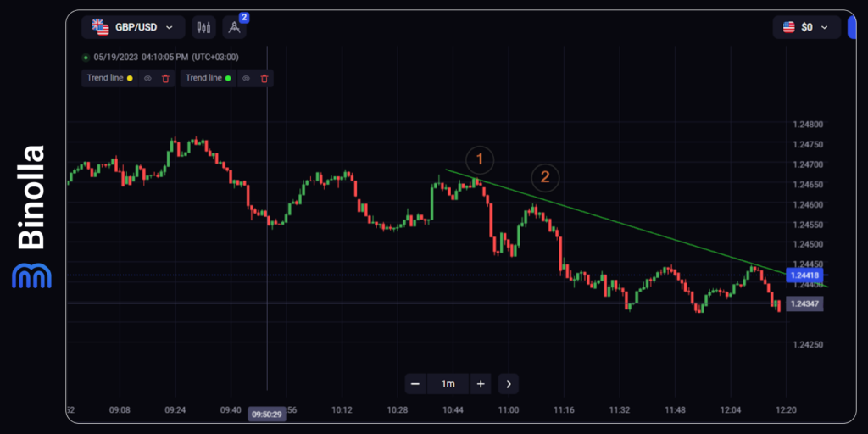Select the yellow Trend line label
This screenshot has width=868, height=434.
pos(105,78)
